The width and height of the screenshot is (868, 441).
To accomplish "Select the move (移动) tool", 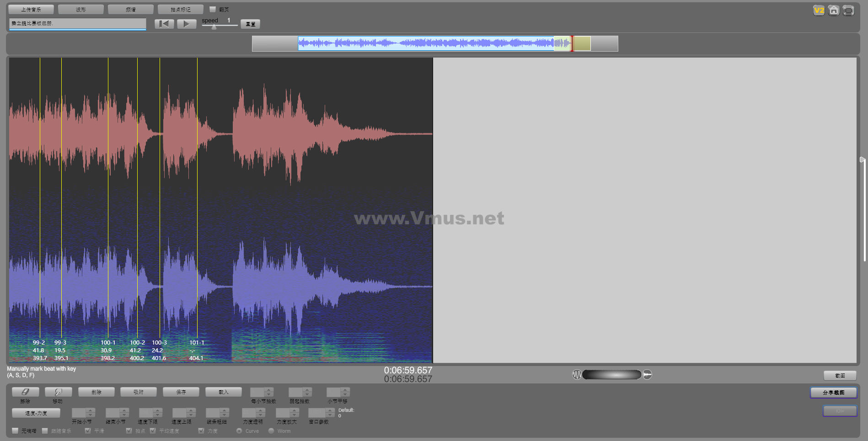I will (58, 392).
